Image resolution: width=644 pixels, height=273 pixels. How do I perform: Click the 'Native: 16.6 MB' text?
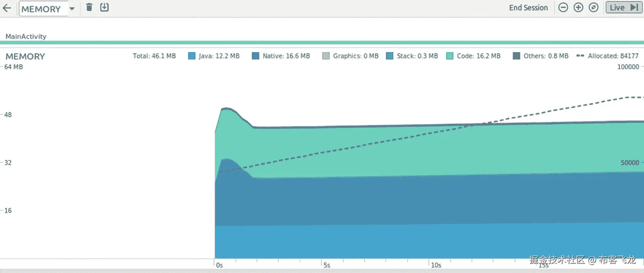pyautogui.click(x=286, y=56)
